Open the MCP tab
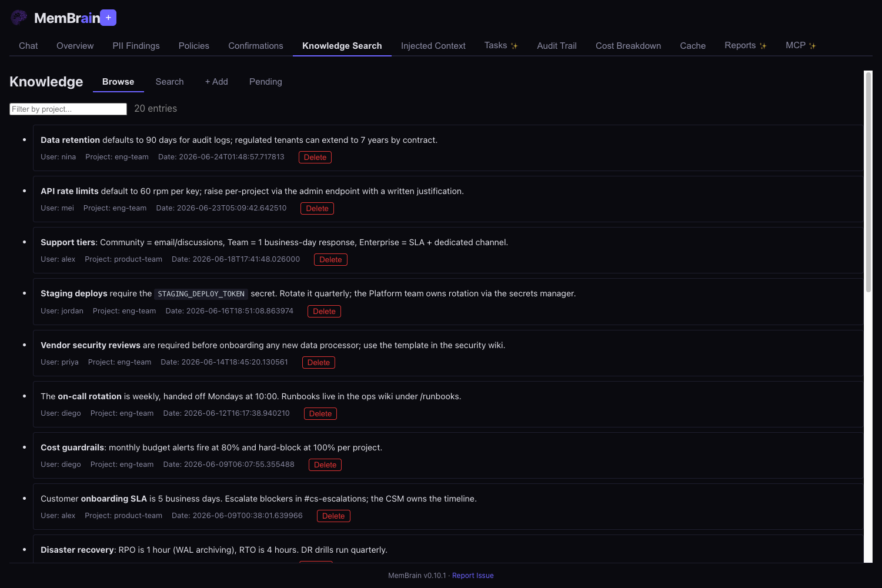This screenshot has height=588, width=882. point(800,46)
